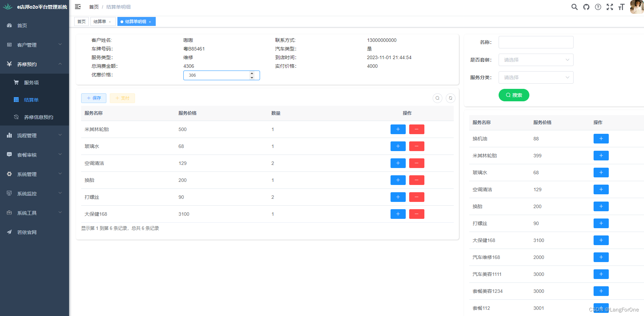Add 汽车维修168 from the service list
This screenshot has width=644, height=316.
pos(601,257)
